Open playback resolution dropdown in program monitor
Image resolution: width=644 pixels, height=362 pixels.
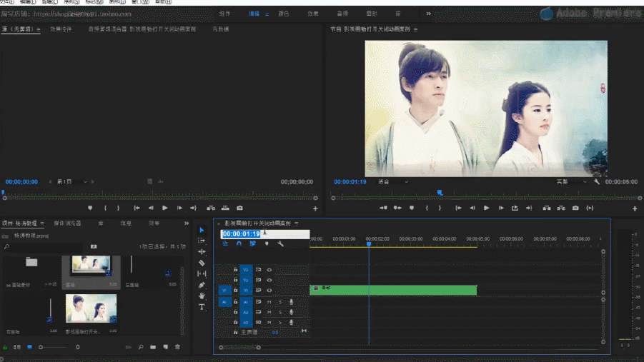(572, 182)
